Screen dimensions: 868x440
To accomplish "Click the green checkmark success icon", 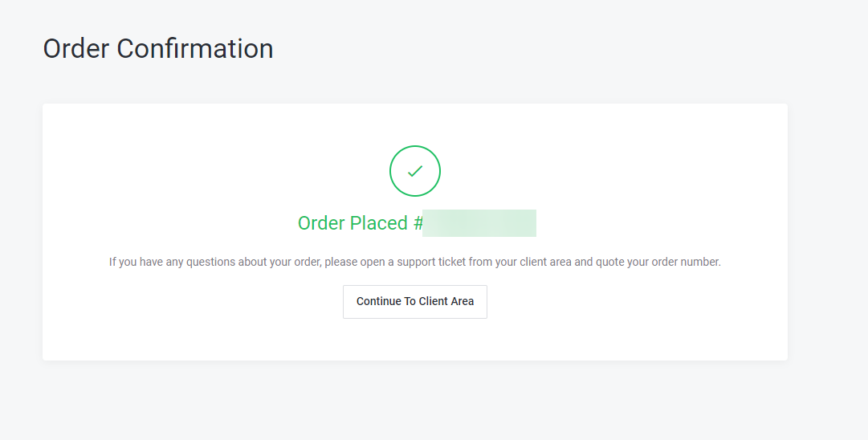I will point(415,171).
